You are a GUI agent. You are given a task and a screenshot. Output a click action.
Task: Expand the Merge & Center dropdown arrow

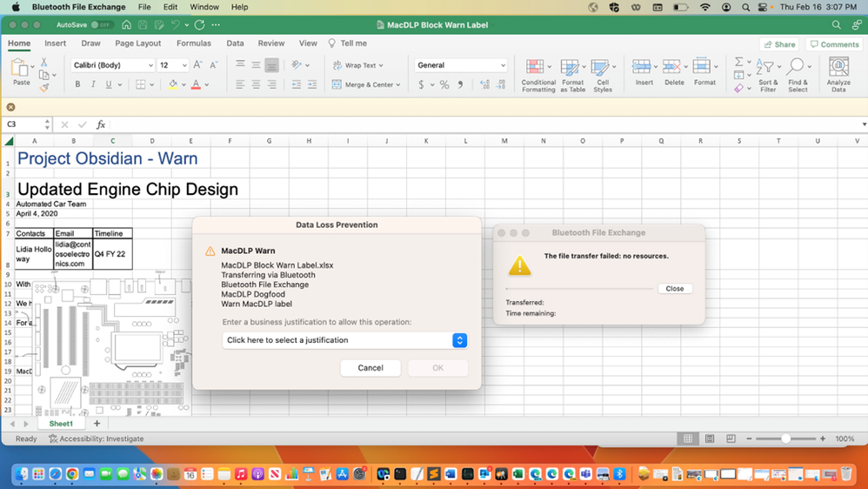[x=398, y=84]
